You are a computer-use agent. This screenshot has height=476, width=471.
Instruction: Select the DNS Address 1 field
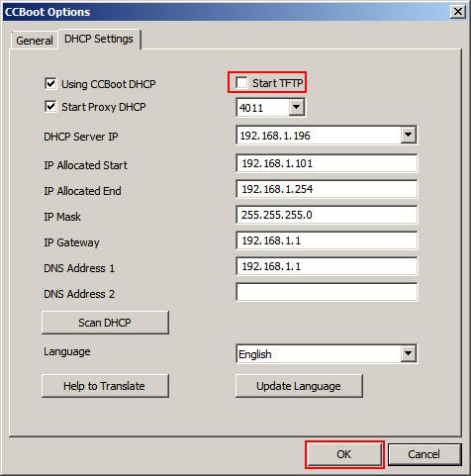(327, 266)
